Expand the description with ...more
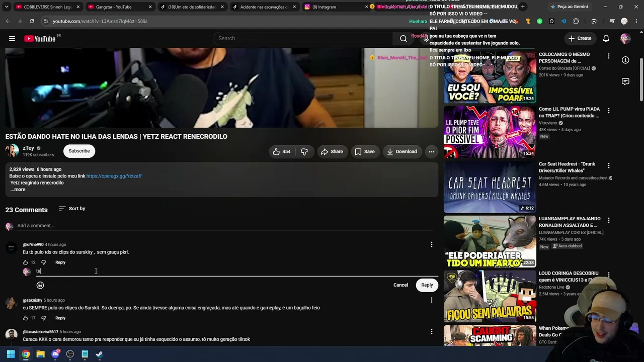This screenshot has height=362, width=644. [x=18, y=190]
